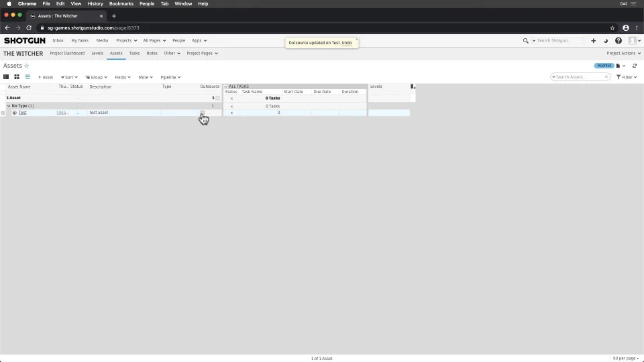The image size is (644, 362).
Task: Click the Shotgun logo
Action: click(25, 41)
